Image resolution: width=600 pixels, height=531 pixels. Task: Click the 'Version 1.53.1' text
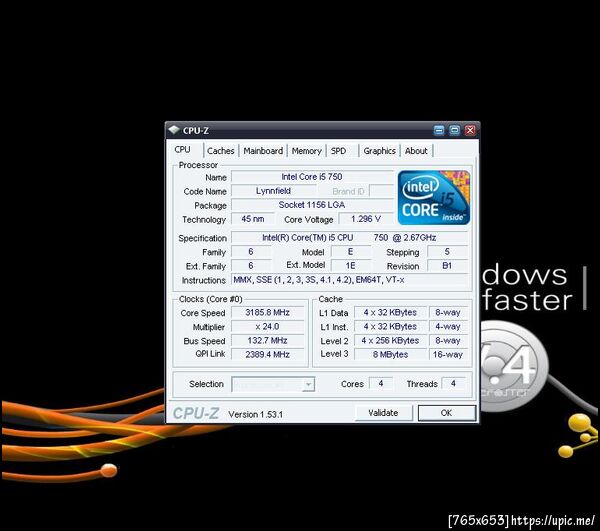pos(255,414)
